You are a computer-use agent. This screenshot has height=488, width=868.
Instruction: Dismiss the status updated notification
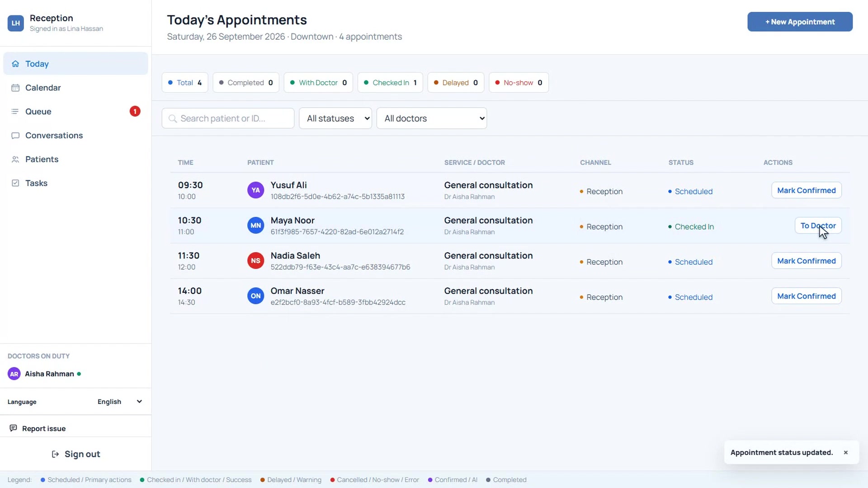tap(845, 452)
